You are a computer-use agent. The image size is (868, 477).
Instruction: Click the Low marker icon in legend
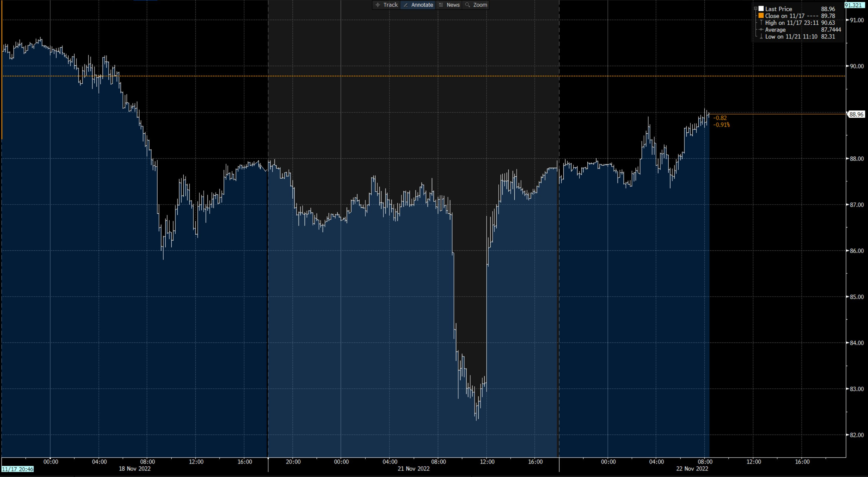pos(761,36)
